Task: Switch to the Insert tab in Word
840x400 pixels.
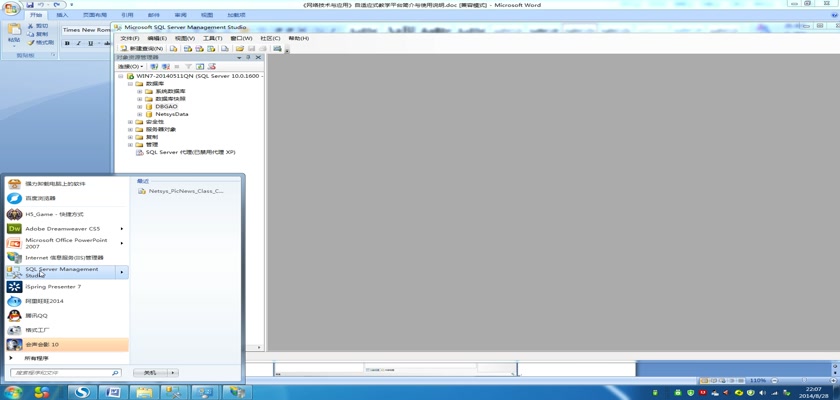Action: click(62, 15)
